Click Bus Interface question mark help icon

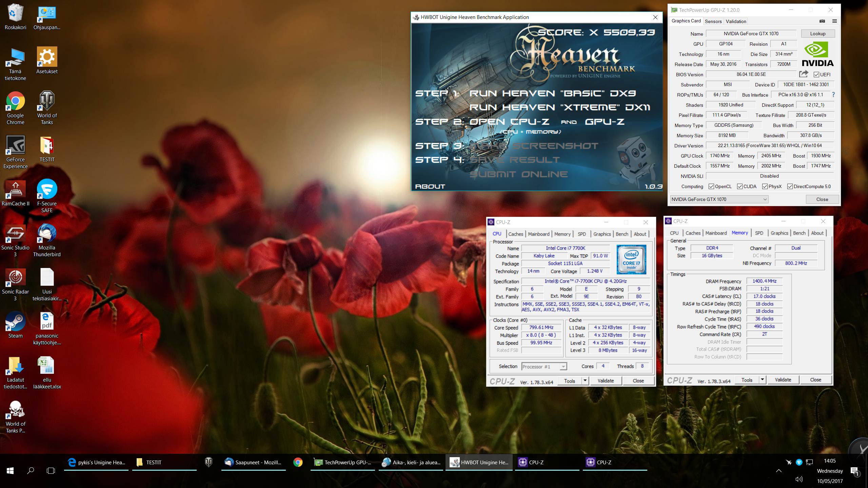coord(833,95)
